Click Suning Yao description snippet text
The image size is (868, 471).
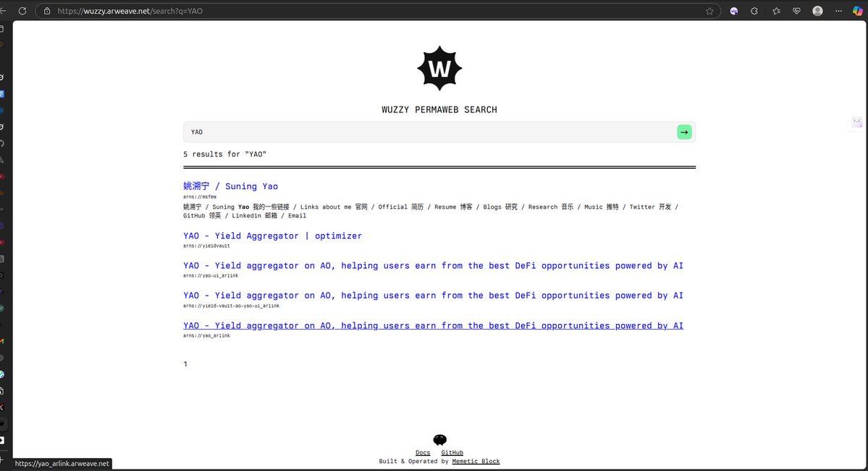coord(431,211)
